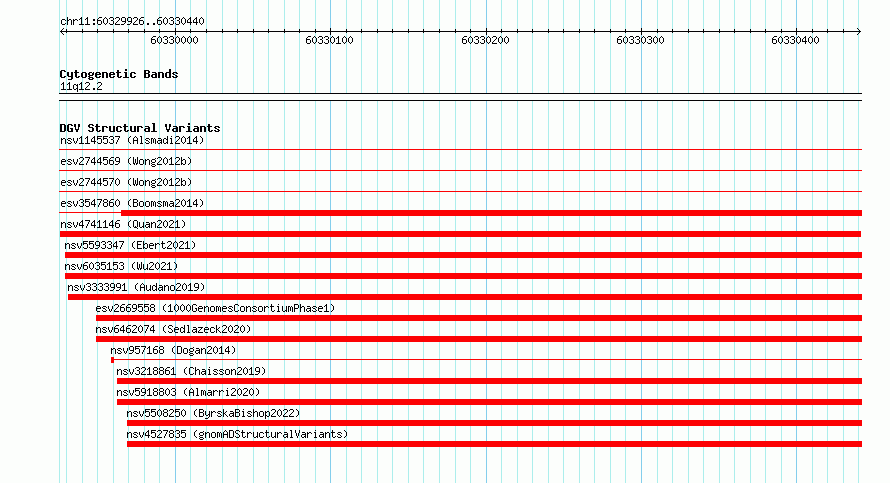Click the red bar of nsv4741146
The image size is (890, 483).
coord(460,234)
